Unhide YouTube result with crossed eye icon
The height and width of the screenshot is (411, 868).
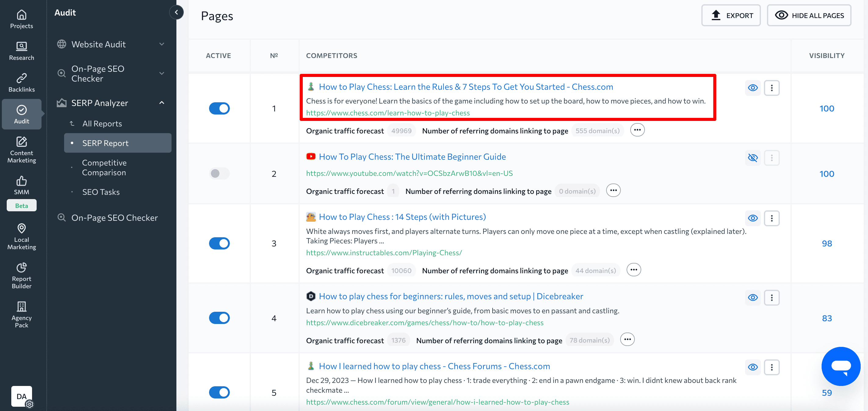(x=753, y=158)
